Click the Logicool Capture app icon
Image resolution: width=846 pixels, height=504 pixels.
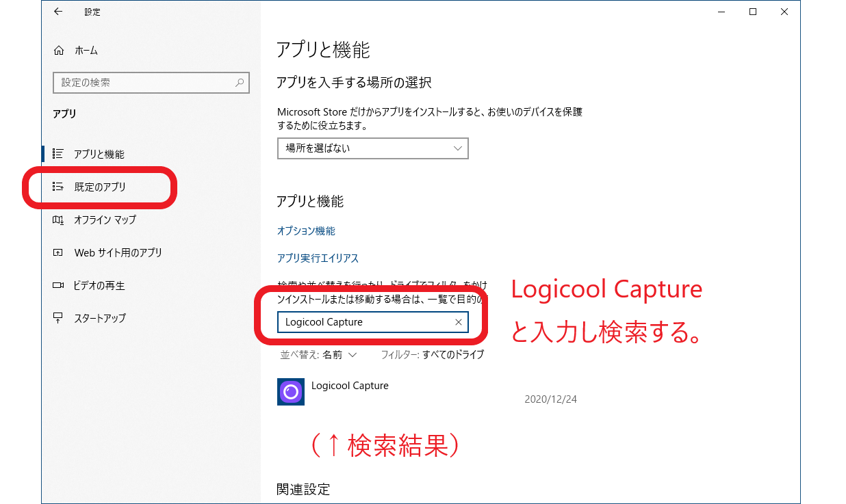pyautogui.click(x=291, y=392)
